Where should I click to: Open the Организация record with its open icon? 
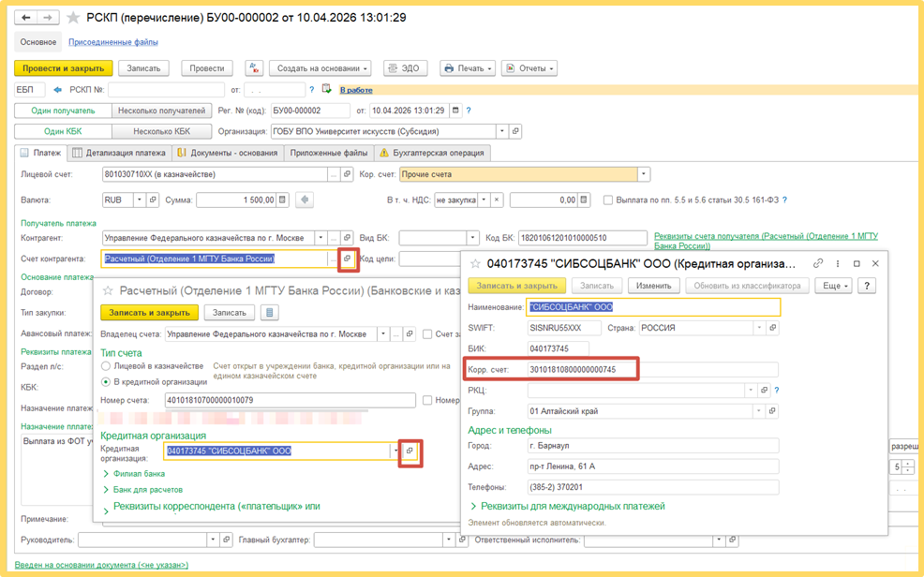click(x=515, y=131)
